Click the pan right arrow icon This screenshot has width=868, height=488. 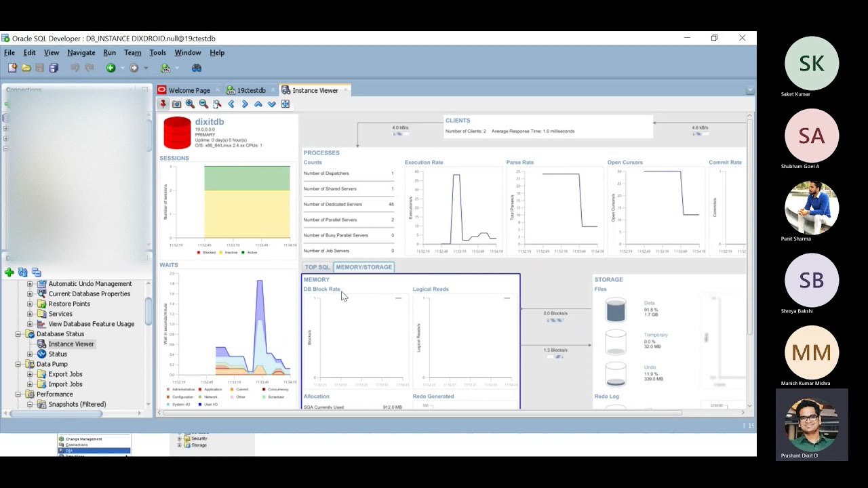tap(245, 104)
